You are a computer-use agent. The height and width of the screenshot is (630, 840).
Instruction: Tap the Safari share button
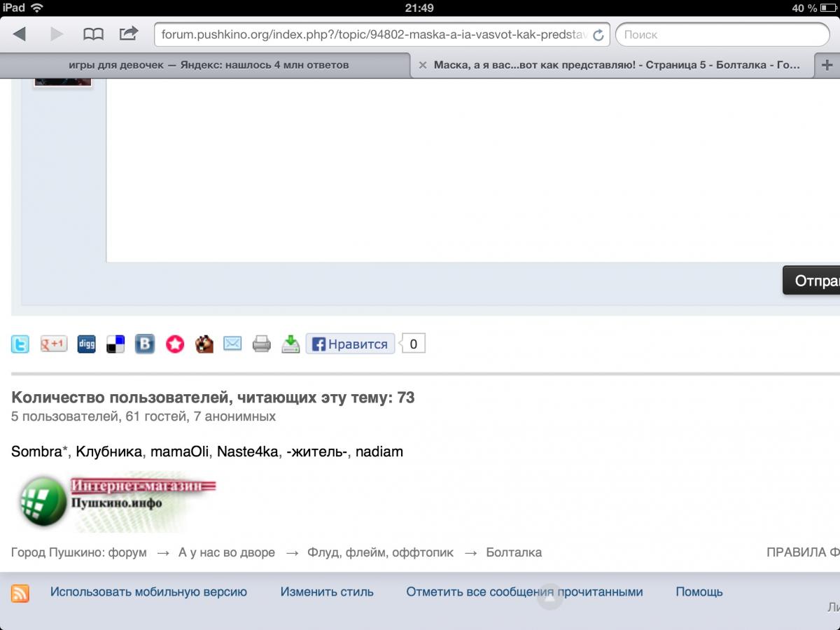click(129, 34)
